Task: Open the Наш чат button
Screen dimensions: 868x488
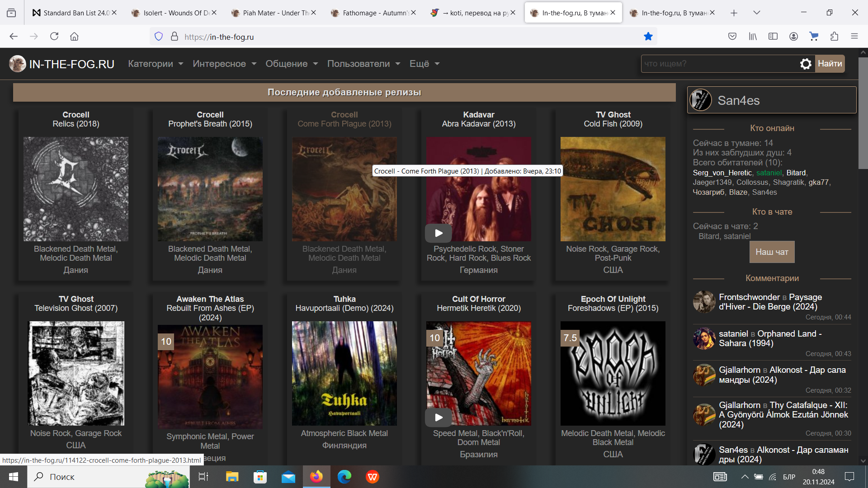Action: point(772,252)
